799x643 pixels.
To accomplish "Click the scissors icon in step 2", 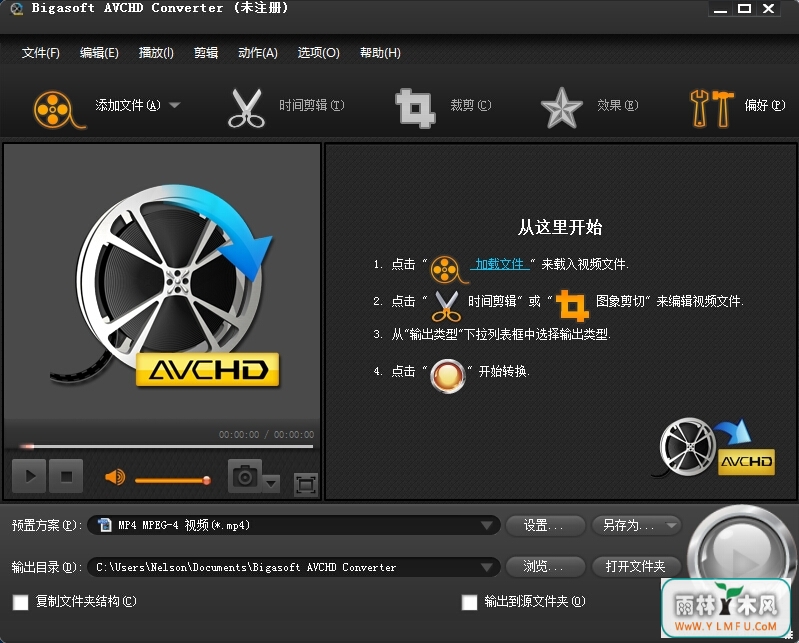I will coord(447,305).
